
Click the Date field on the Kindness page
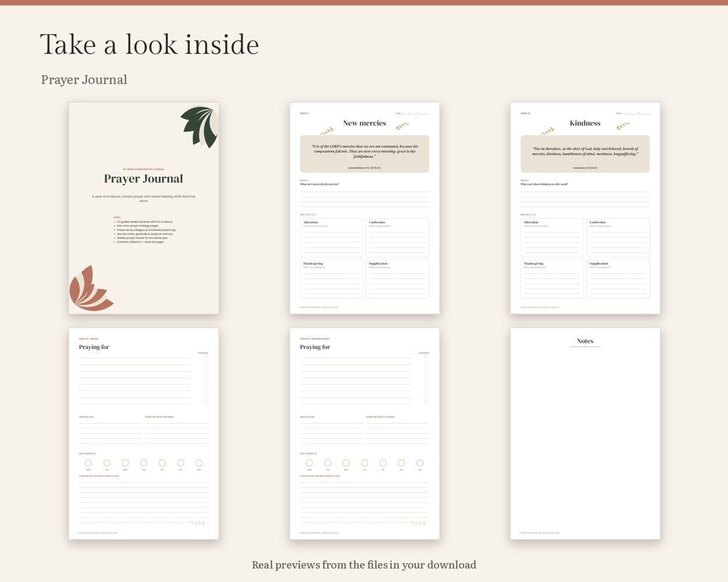pos(633,113)
